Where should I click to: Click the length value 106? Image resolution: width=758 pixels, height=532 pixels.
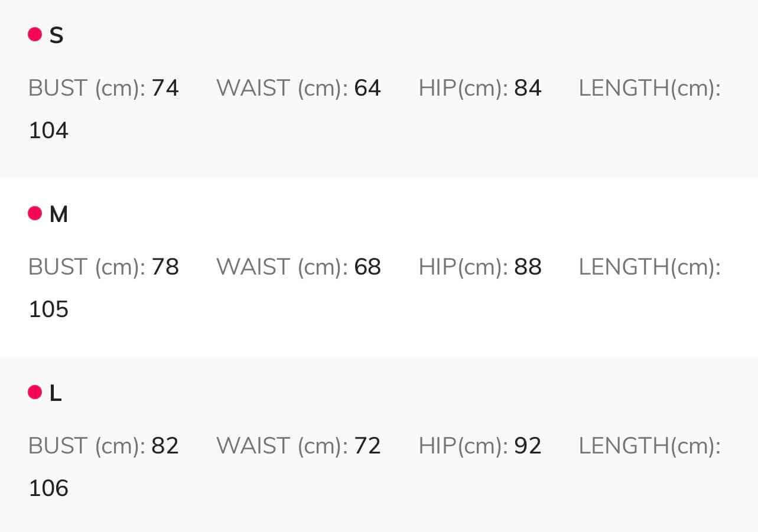(48, 488)
